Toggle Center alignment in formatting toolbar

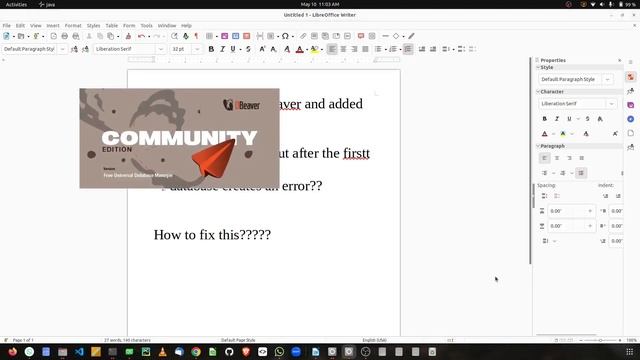point(343,49)
